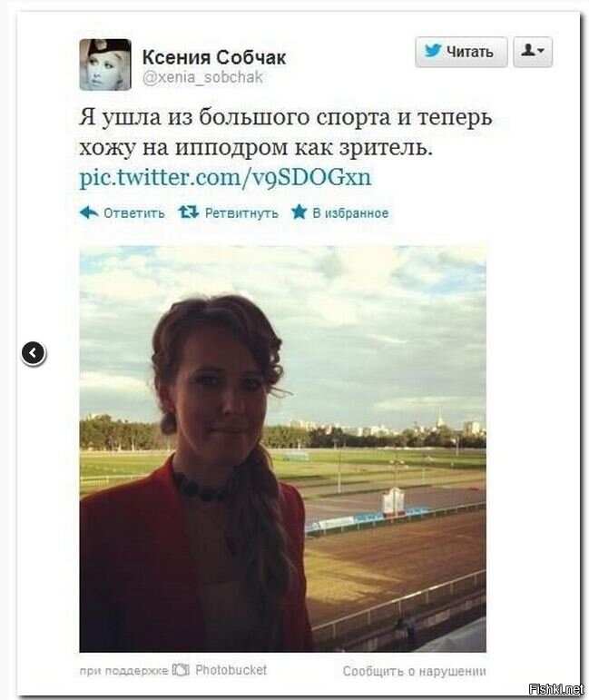Click the reply arrow icon under the tweet
The height and width of the screenshot is (700, 589).
(x=89, y=212)
